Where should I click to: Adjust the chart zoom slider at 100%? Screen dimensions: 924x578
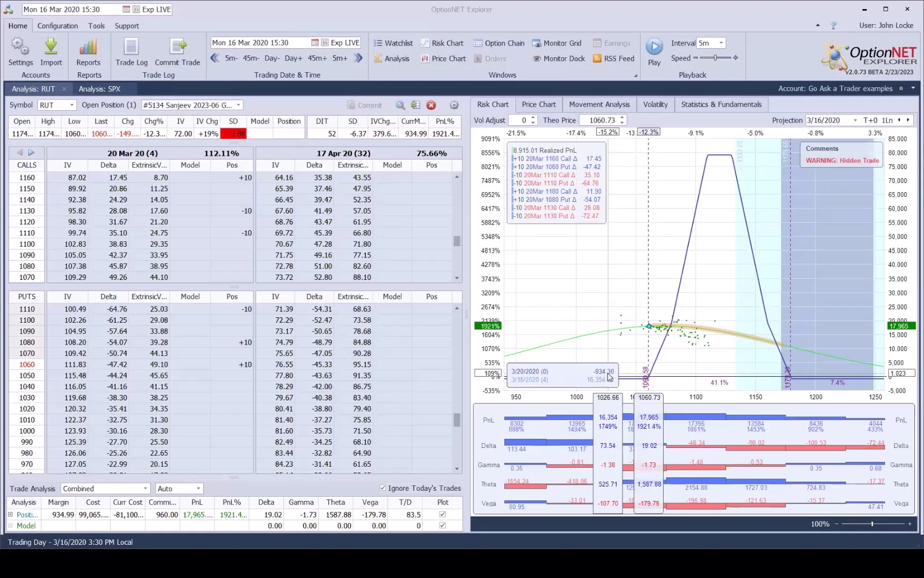point(872,524)
